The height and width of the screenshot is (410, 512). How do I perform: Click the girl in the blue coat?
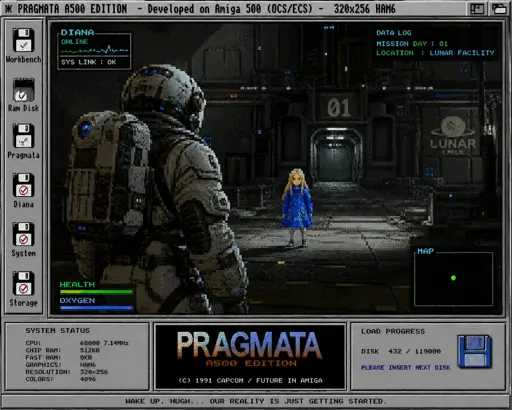point(297,207)
